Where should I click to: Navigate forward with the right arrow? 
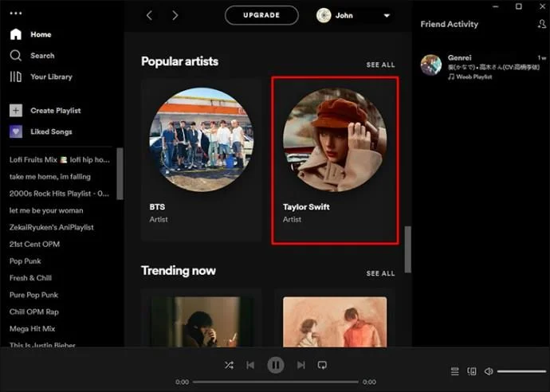tap(175, 15)
